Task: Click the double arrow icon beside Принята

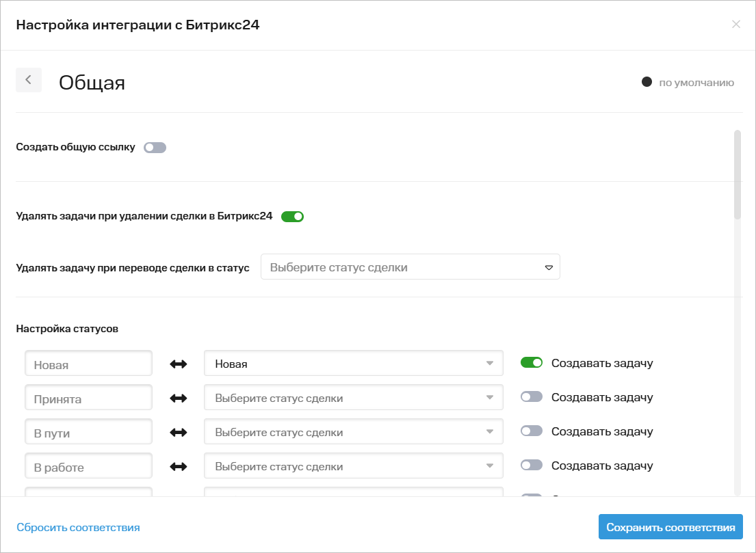Action: (x=179, y=399)
